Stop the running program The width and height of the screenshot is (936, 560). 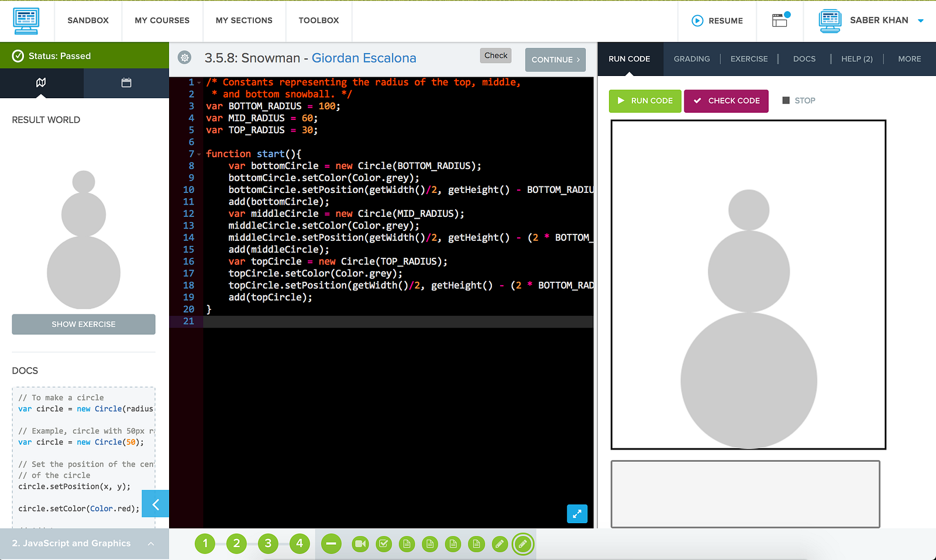point(799,101)
